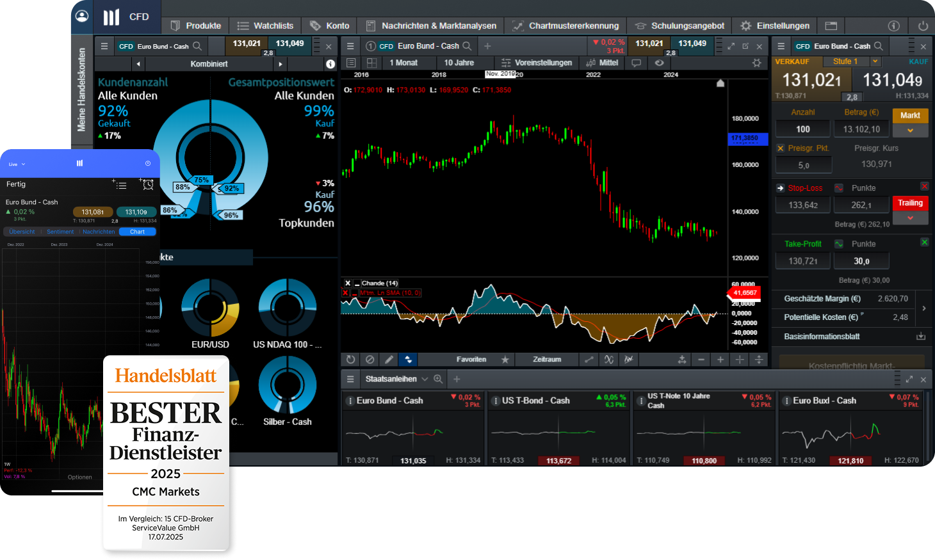
Task: Toggle the Preisgr. Pkt. checkbox
Action: pos(780,148)
